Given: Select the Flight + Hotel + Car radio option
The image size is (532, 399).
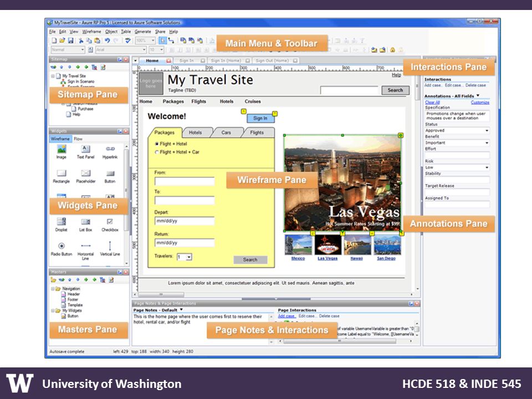Looking at the screenshot, I should point(157,152).
